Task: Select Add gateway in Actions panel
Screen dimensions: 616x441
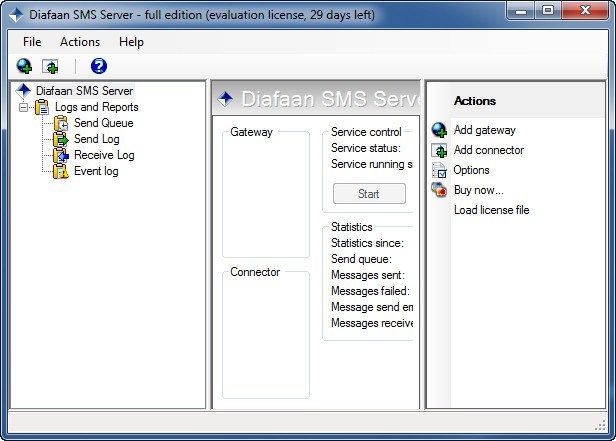Action: pos(485,130)
